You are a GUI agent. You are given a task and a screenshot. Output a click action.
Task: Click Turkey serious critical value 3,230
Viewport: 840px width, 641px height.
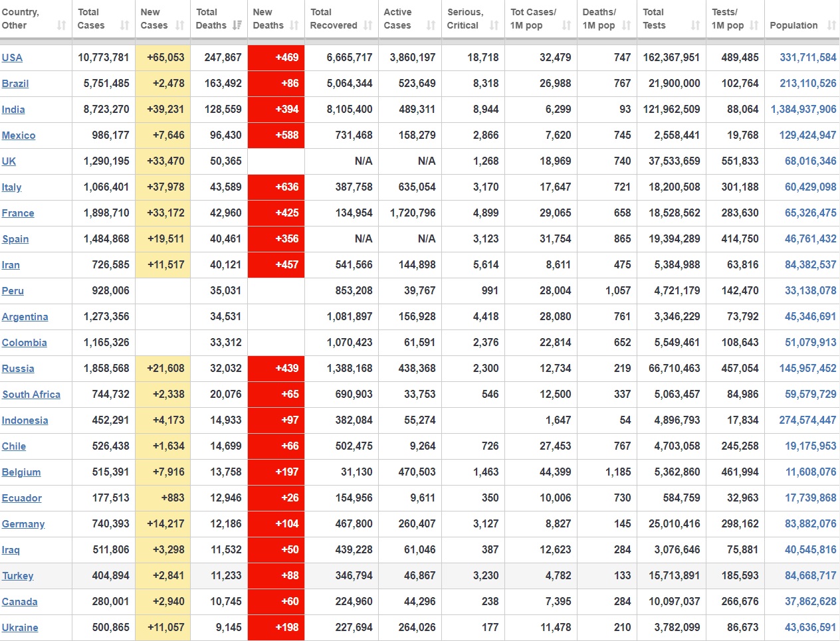pos(486,575)
